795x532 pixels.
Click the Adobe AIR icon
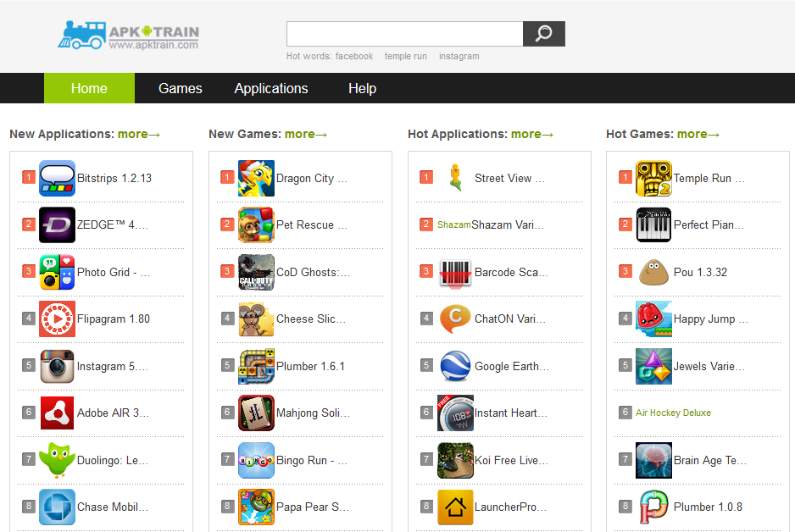pos(58,413)
